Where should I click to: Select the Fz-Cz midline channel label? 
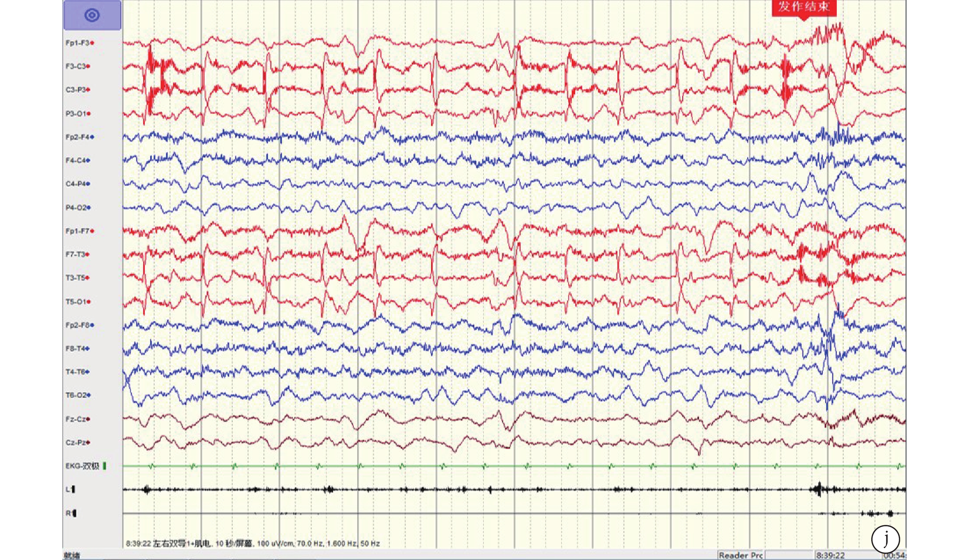(78, 419)
